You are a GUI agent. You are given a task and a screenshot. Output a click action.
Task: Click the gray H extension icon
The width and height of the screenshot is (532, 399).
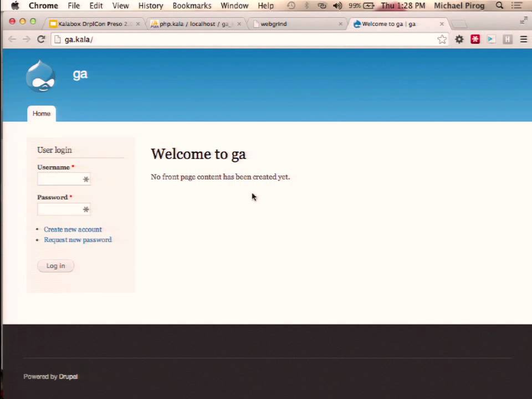click(507, 39)
